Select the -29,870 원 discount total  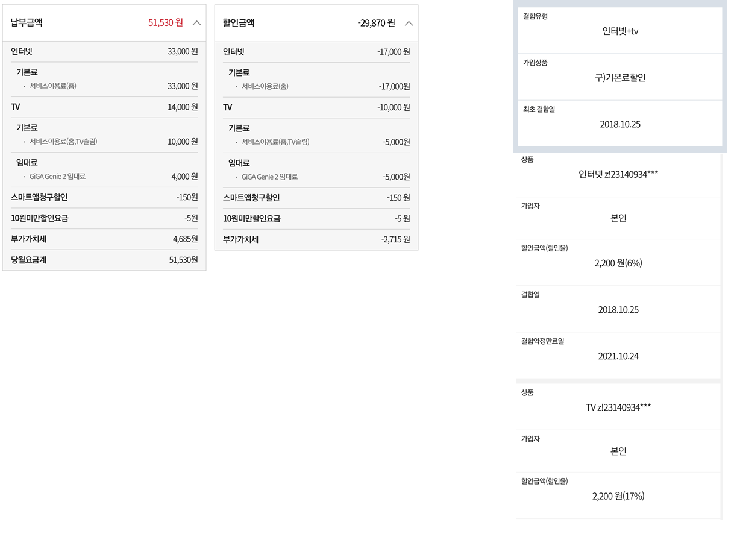[x=376, y=24]
